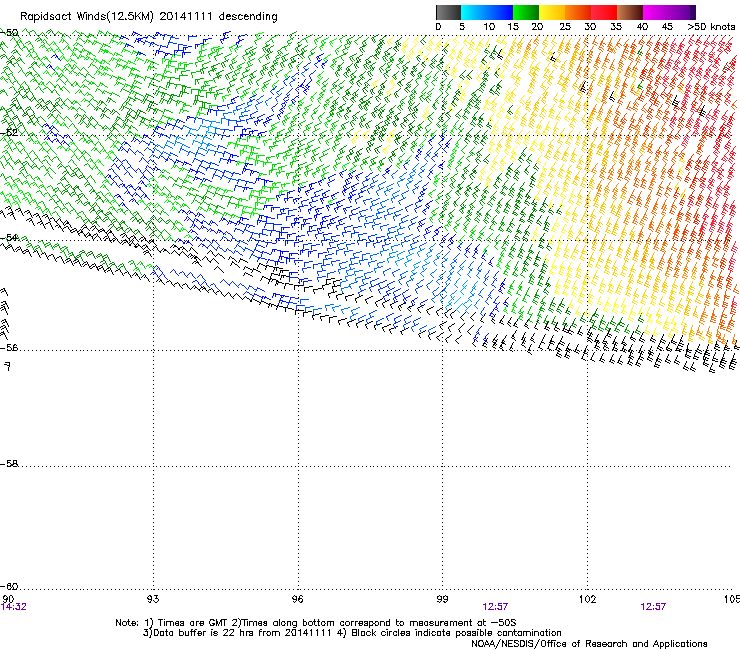
Task: Click the longitude label '99'
Action: click(x=442, y=599)
